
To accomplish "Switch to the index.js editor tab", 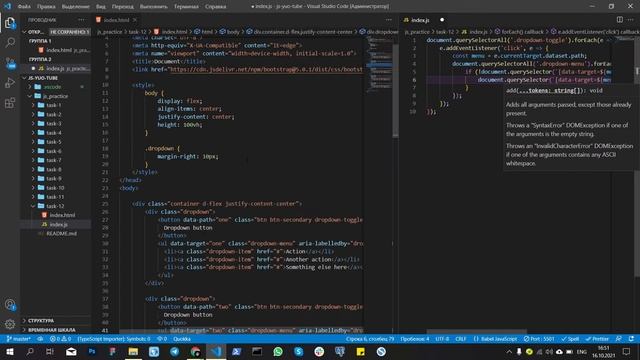I will pos(420,20).
